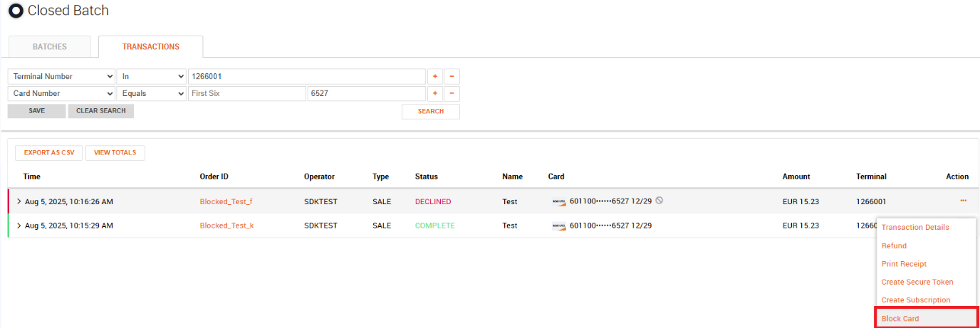Click the Operator column header
Image resolution: width=980 pixels, height=328 pixels.
[x=319, y=176]
